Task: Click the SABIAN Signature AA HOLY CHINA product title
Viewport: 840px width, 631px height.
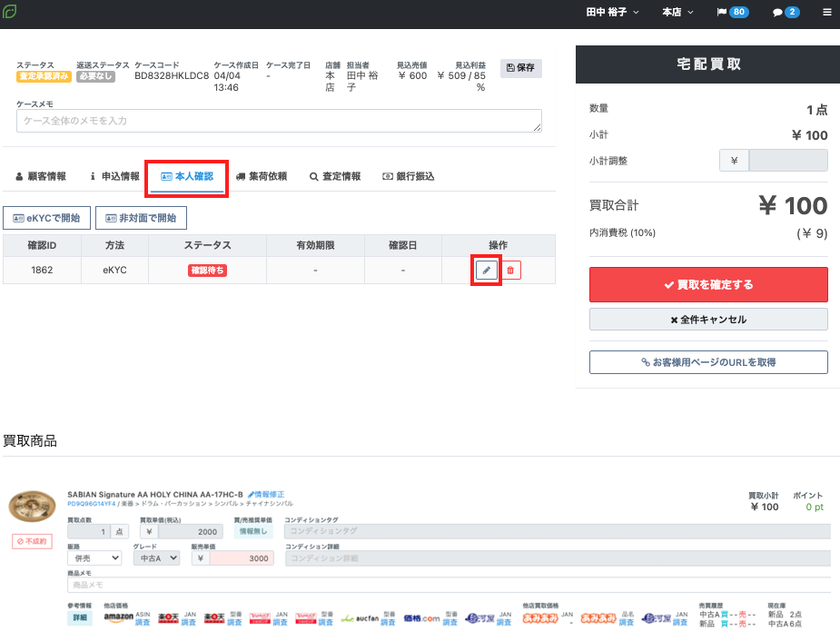Action: 154,494
